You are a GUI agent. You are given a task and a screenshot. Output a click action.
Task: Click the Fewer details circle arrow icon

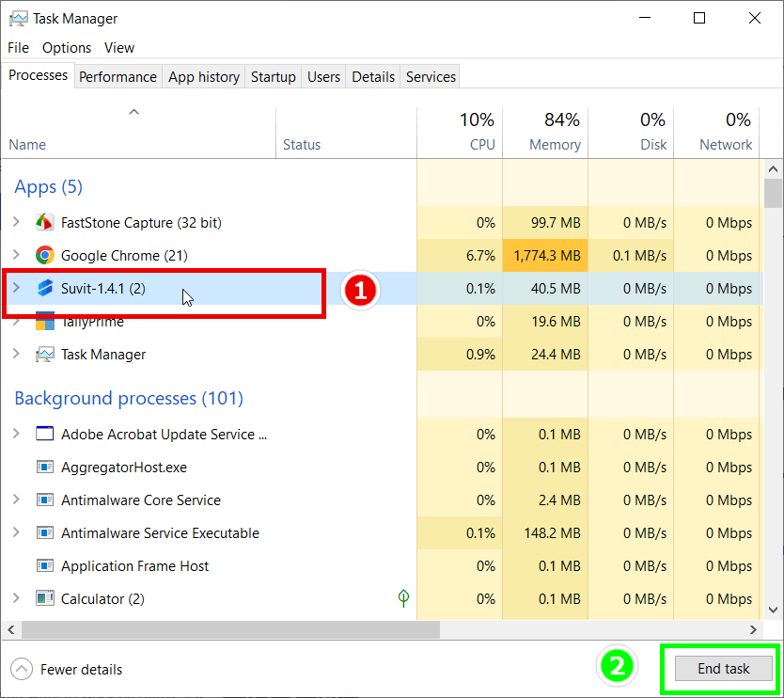click(22, 669)
